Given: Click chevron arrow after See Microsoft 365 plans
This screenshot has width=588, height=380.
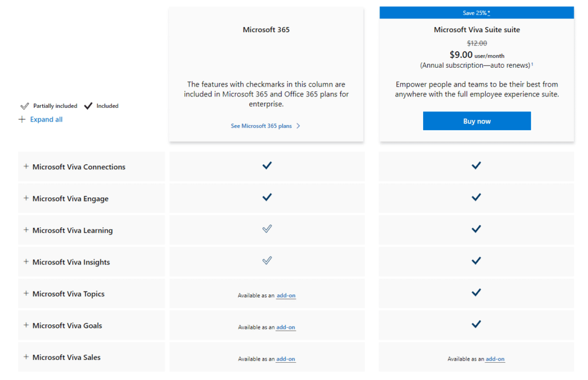Looking at the screenshot, I should pyautogui.click(x=299, y=126).
